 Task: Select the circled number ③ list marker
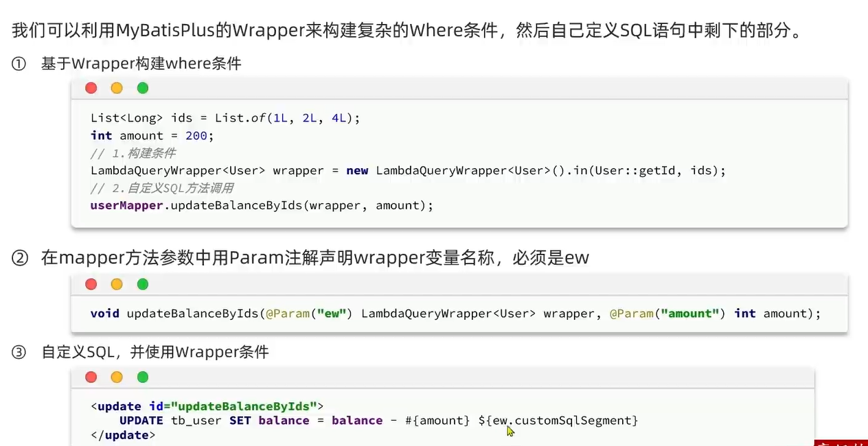(x=19, y=351)
